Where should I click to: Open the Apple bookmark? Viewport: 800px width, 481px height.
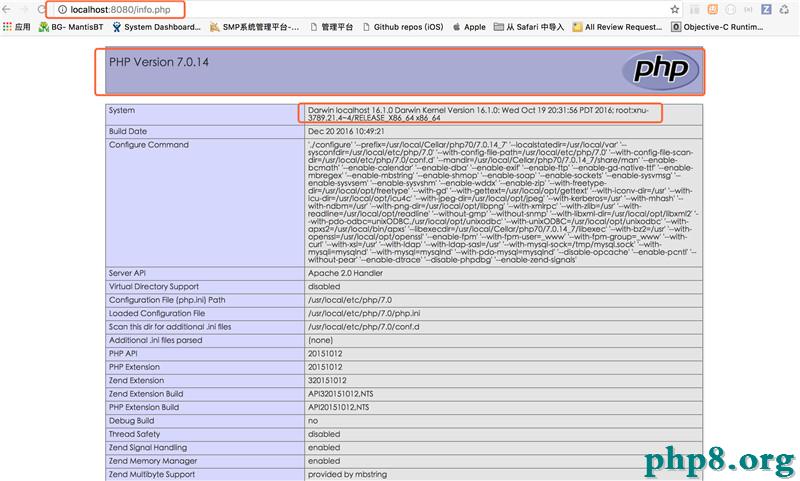point(469,27)
